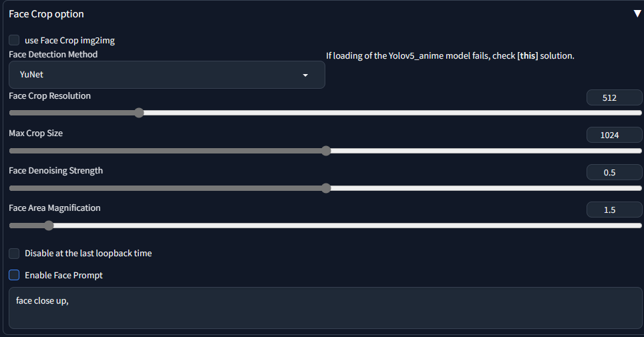Click the Face Area Magnification slider handle

coord(49,226)
